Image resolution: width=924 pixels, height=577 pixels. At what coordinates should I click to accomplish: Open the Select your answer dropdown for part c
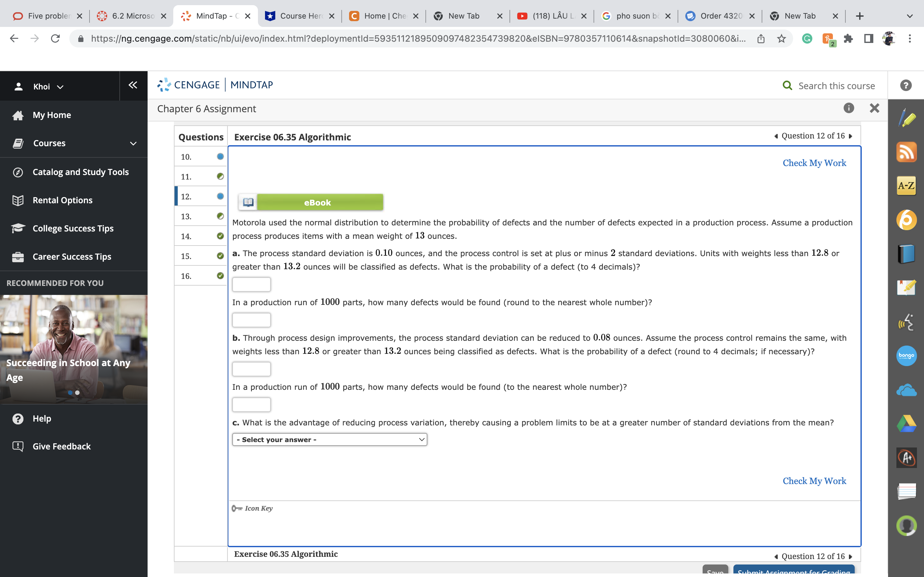click(x=329, y=439)
